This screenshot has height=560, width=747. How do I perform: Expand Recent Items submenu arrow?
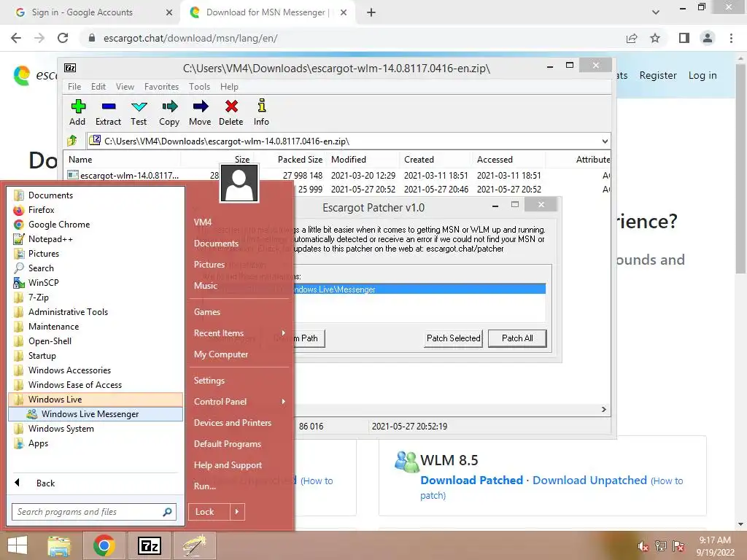click(x=284, y=332)
